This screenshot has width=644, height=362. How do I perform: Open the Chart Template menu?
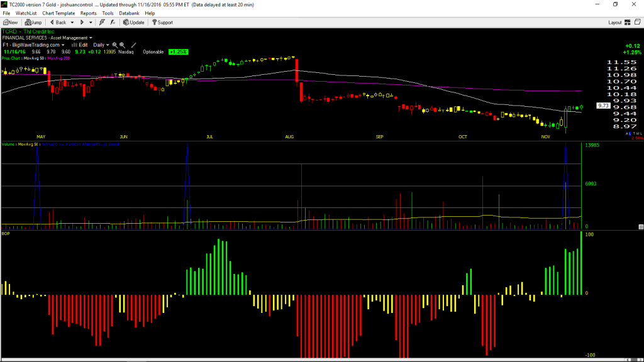(x=58, y=13)
